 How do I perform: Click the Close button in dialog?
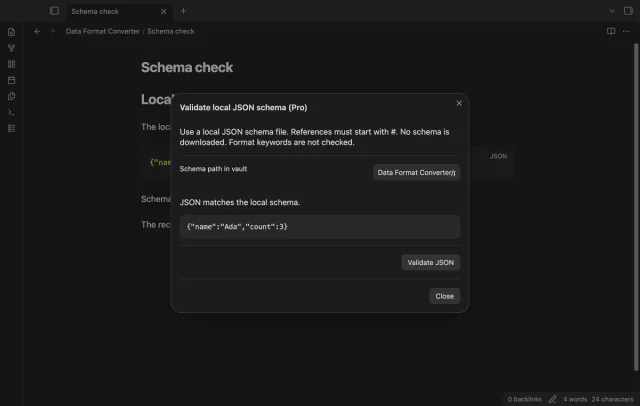click(x=444, y=296)
